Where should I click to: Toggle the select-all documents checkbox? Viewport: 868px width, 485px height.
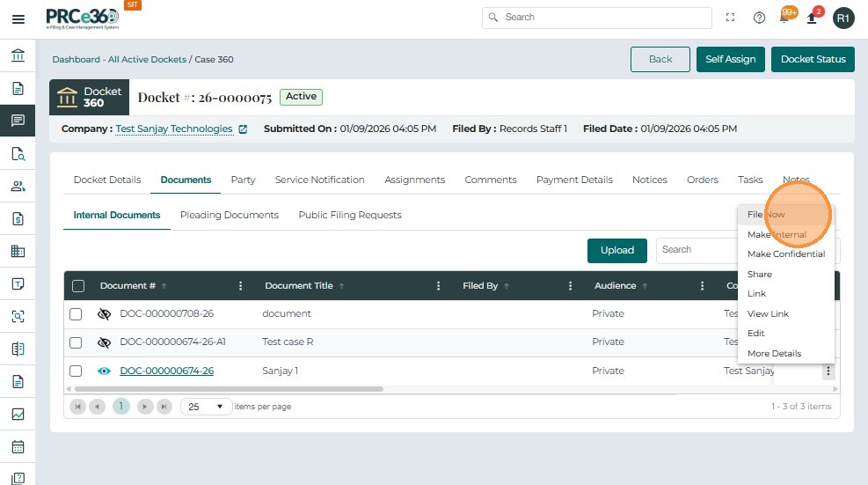(x=78, y=286)
